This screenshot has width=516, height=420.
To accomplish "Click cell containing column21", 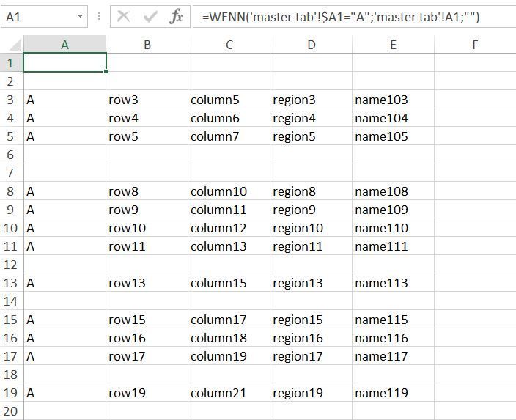I will coord(229,393).
